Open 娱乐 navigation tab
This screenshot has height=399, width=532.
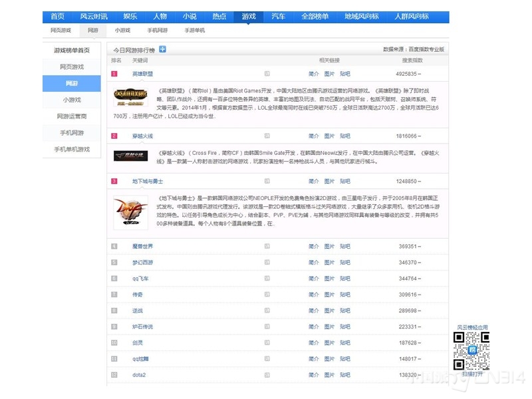click(130, 16)
